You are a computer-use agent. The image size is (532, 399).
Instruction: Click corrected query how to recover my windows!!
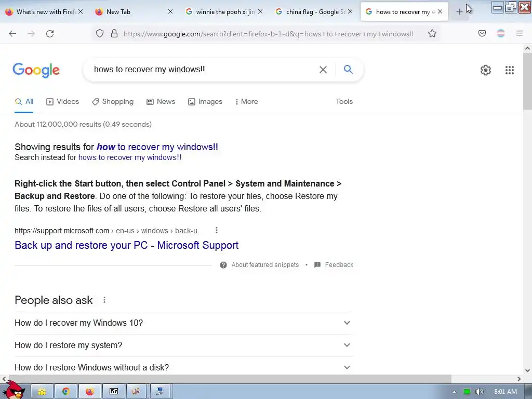157,147
